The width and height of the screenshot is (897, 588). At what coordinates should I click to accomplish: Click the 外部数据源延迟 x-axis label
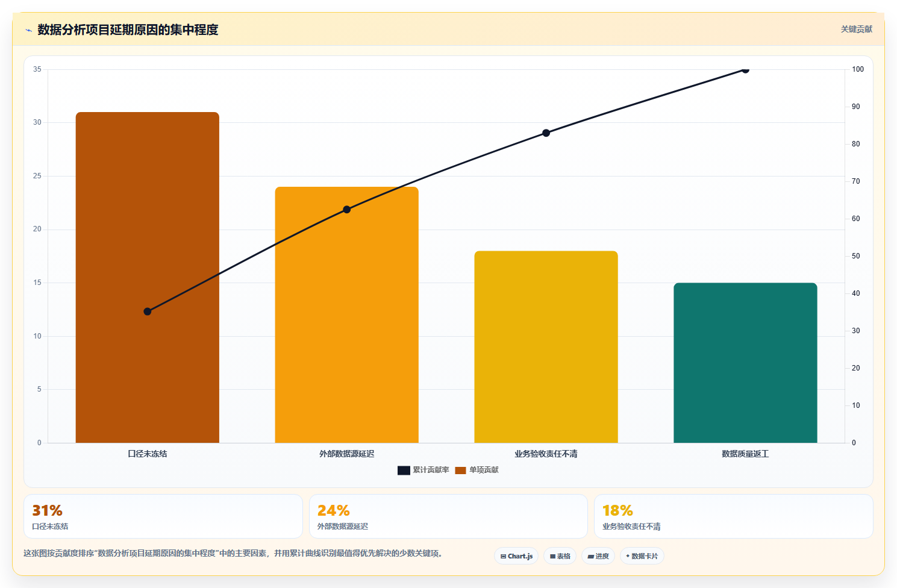point(347,454)
